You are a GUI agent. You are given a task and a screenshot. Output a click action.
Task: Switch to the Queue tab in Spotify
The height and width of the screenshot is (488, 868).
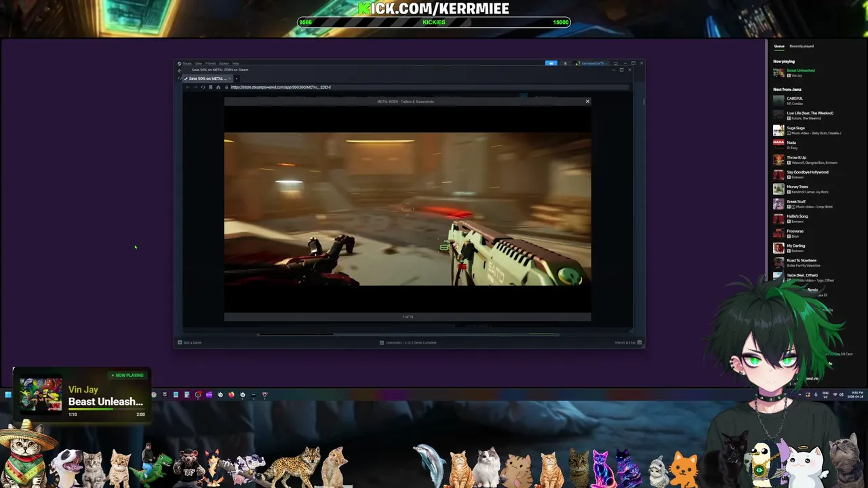pos(779,47)
